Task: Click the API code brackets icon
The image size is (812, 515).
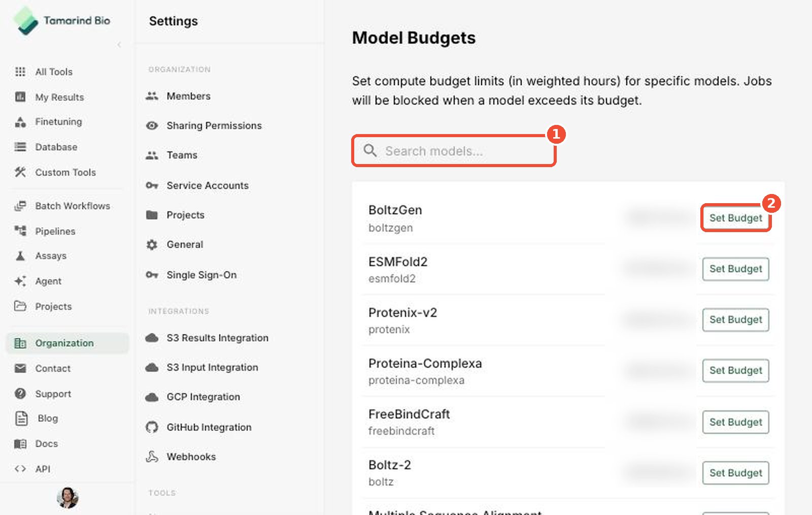Action: [x=20, y=469]
